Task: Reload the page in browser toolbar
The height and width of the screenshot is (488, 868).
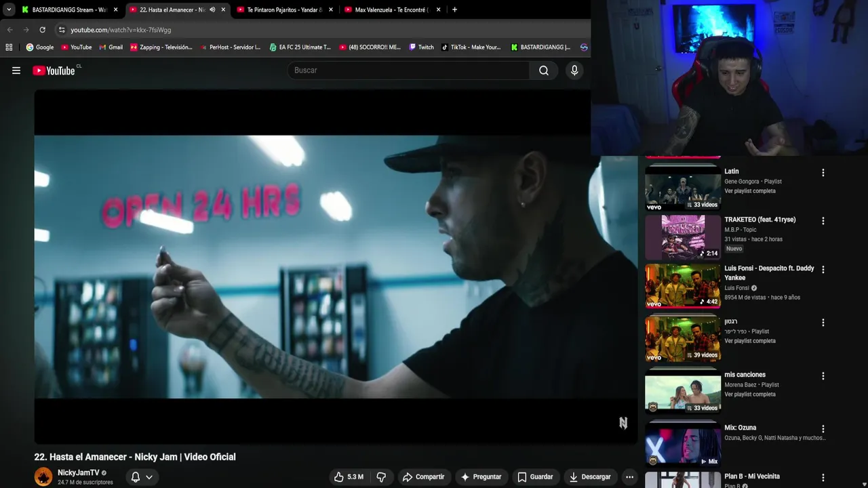Action: click(x=42, y=30)
